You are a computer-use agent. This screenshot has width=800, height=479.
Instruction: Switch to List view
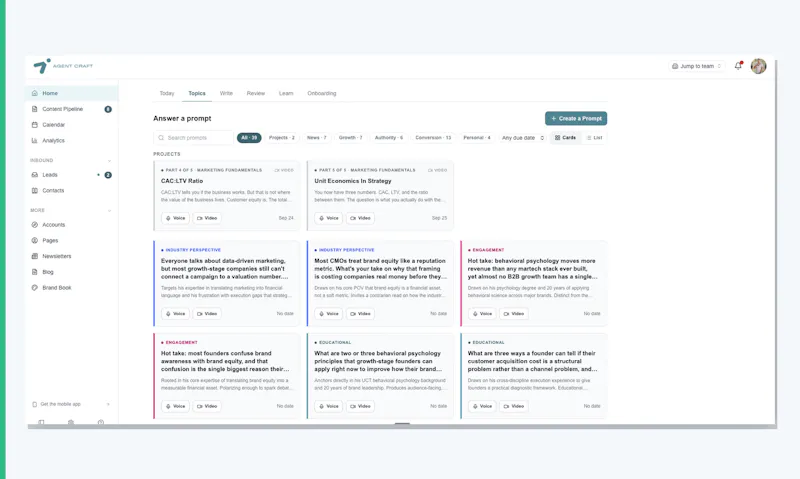point(594,138)
